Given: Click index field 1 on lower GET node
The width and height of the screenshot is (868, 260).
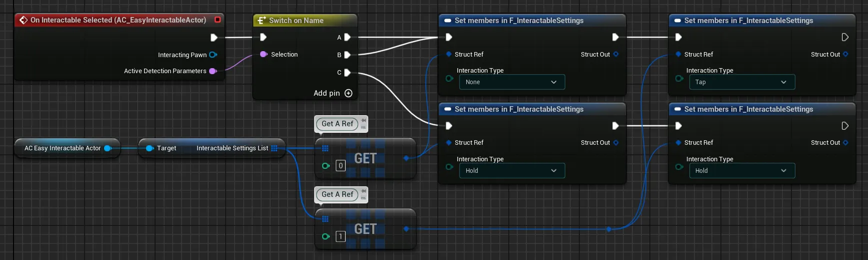Looking at the screenshot, I should tap(341, 236).
